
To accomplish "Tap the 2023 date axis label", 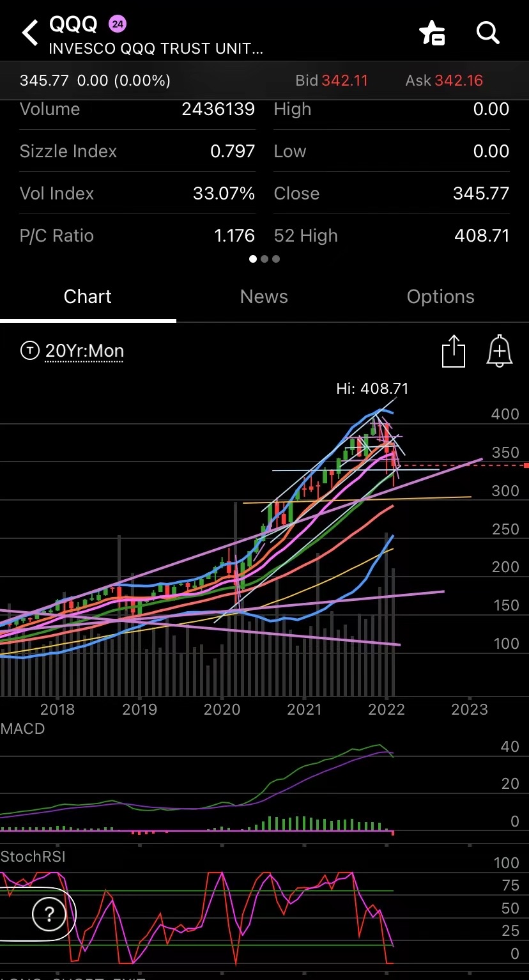I will click(470, 709).
